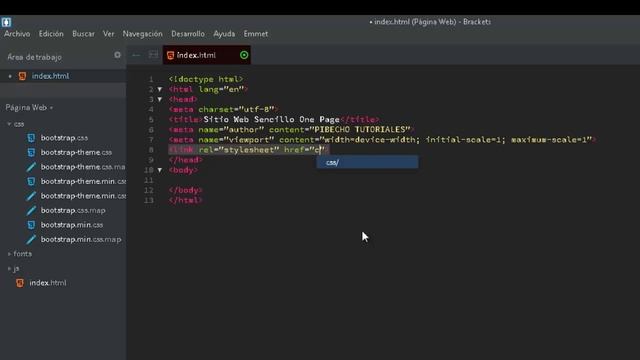Choose the css/ autocomplete suggestion
This screenshot has height=360, width=640.
coord(367,162)
